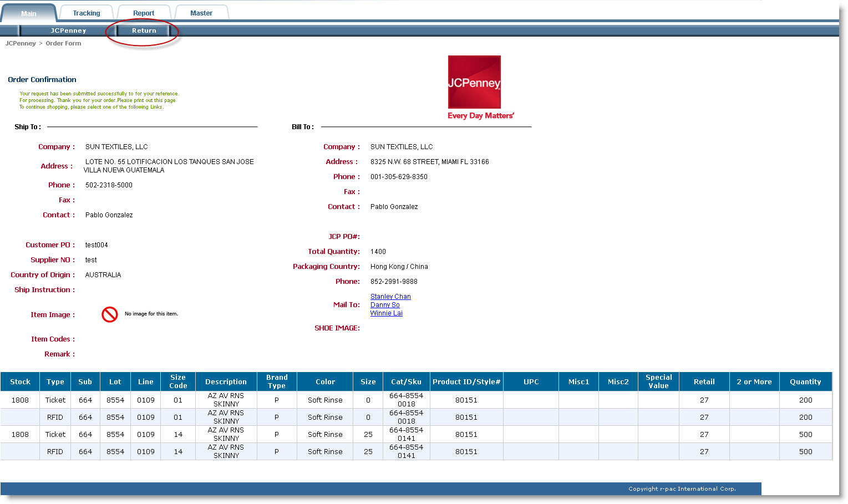Click the Misc2 column header
This screenshot has width=848, height=504.
pyautogui.click(x=618, y=381)
